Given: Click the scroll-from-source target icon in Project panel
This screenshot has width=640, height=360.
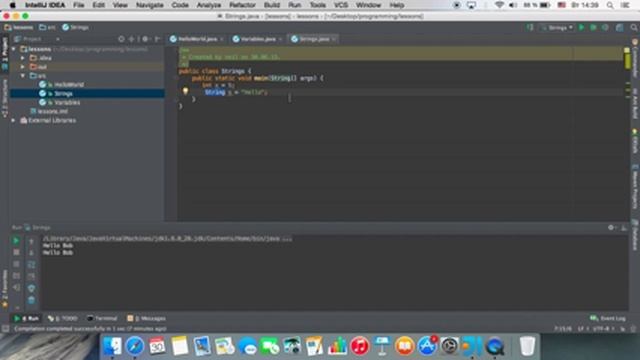Looking at the screenshot, I should tap(121, 39).
